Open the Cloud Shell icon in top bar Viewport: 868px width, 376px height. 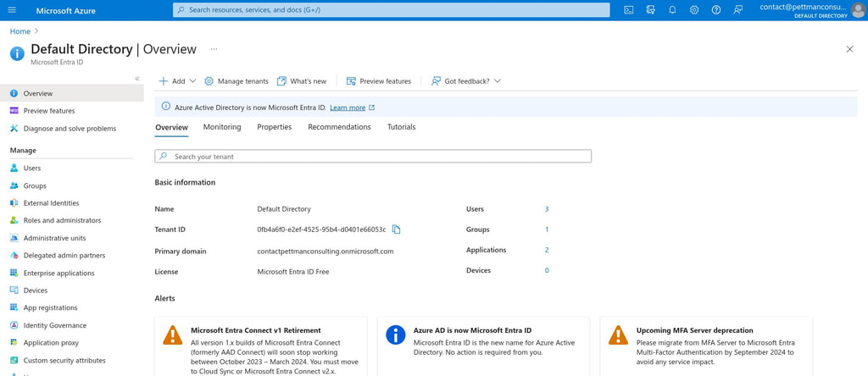pyautogui.click(x=628, y=10)
